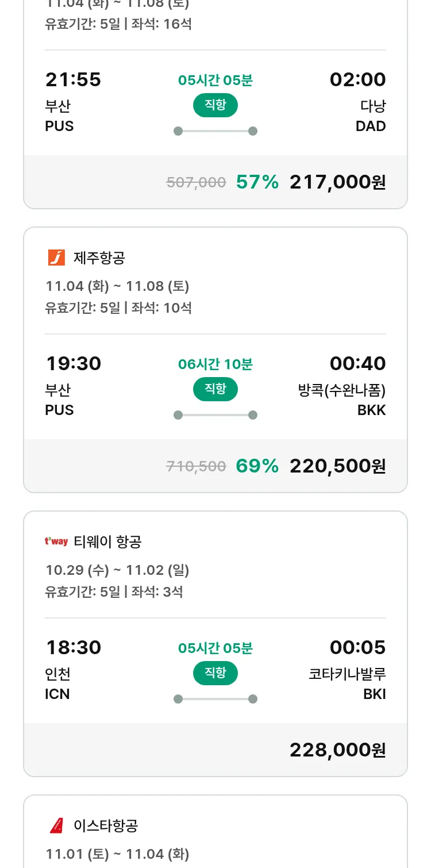Click the Jeju Air orange logo icon
Image resolution: width=431 pixels, height=868 pixels.
[56, 258]
